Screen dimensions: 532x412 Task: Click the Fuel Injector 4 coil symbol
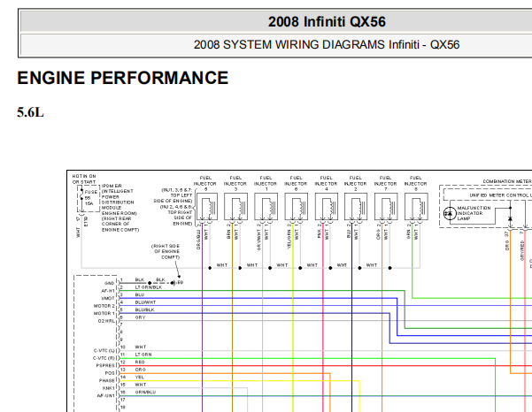click(x=327, y=206)
